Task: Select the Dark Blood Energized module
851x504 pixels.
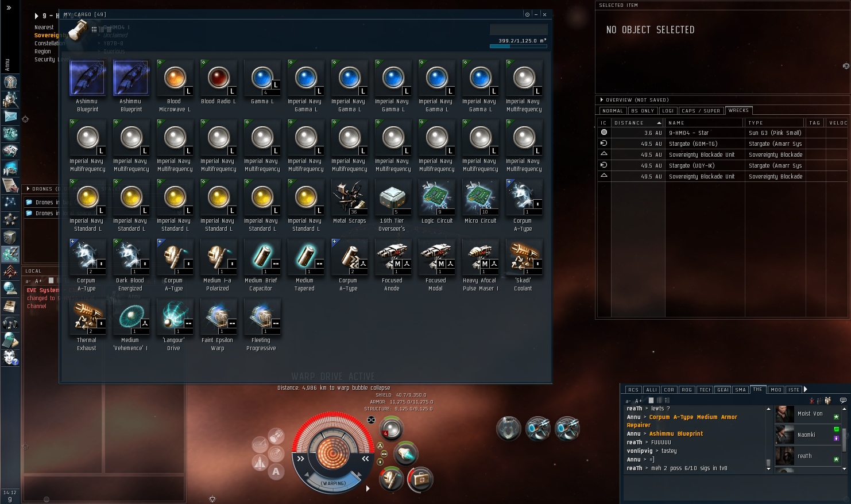Action: pyautogui.click(x=131, y=265)
